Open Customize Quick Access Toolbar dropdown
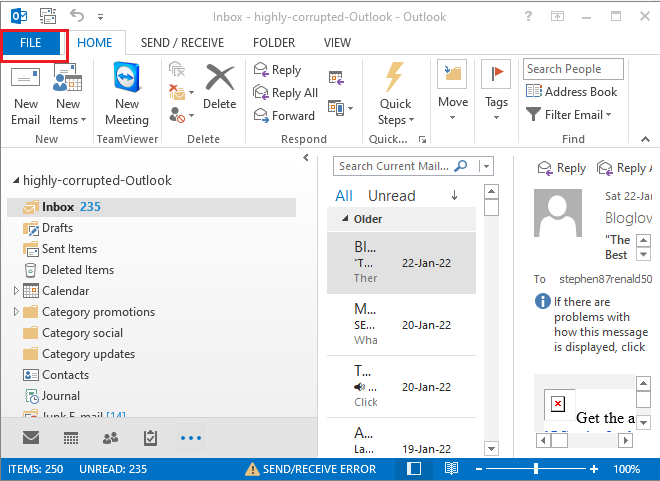This screenshot has height=481, width=660. click(100, 17)
